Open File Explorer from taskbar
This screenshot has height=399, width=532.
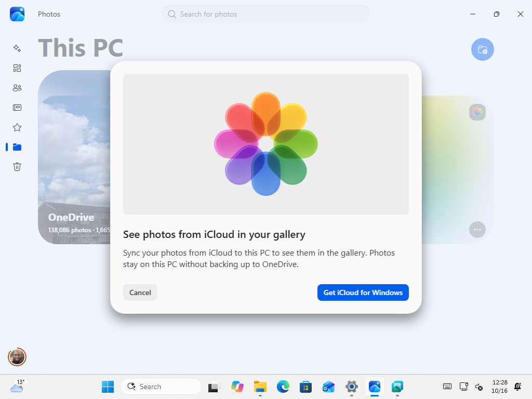(x=260, y=387)
